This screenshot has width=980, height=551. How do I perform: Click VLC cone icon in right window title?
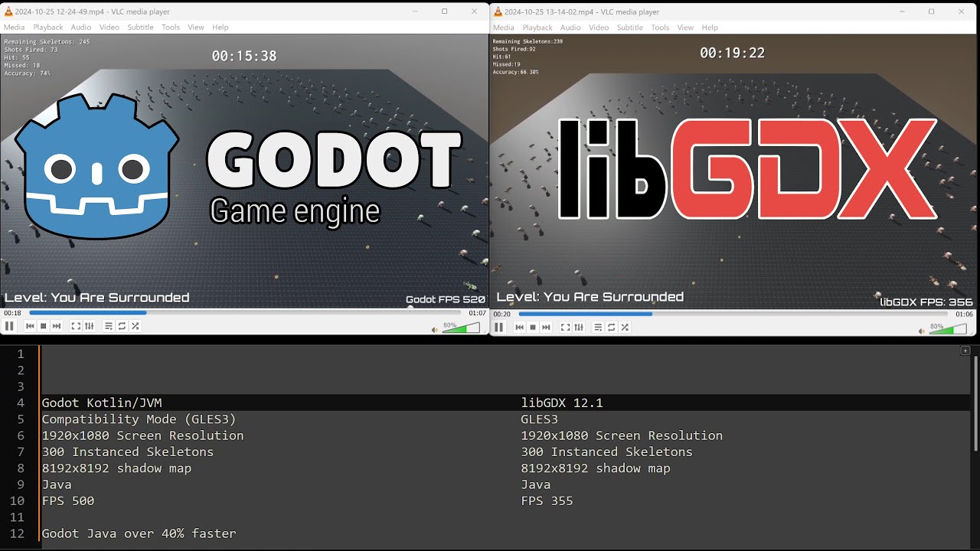498,11
